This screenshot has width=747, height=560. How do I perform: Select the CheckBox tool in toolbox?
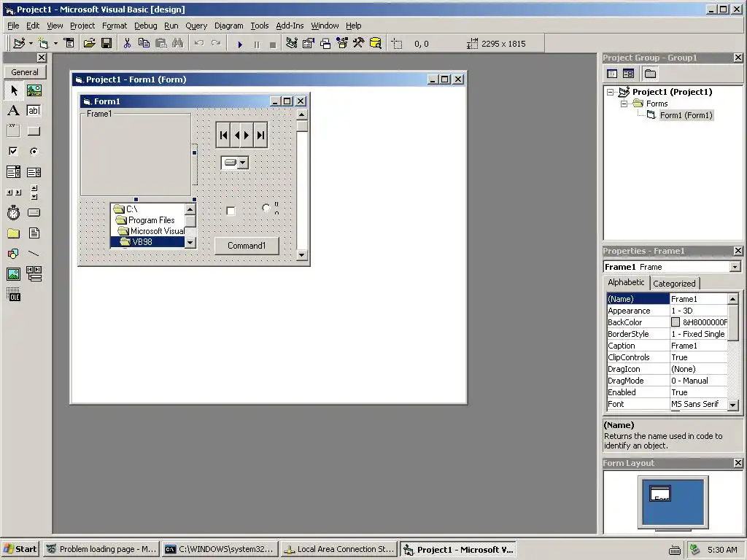point(13,152)
